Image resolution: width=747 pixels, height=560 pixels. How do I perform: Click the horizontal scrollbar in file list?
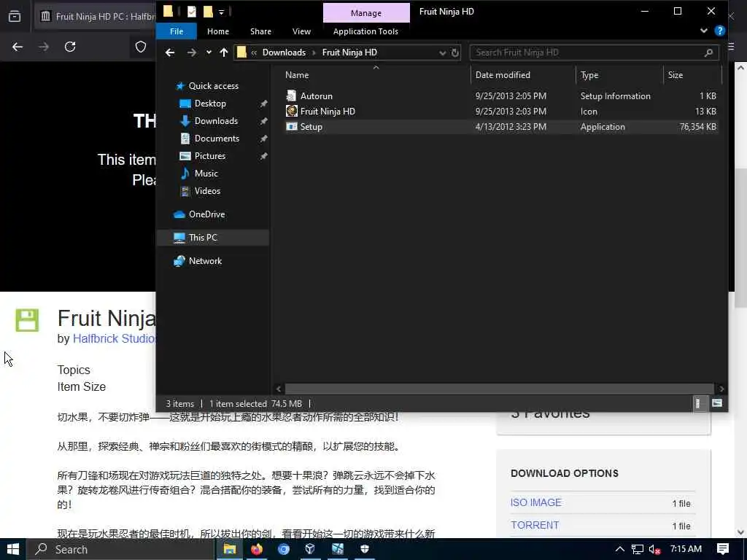coord(499,389)
